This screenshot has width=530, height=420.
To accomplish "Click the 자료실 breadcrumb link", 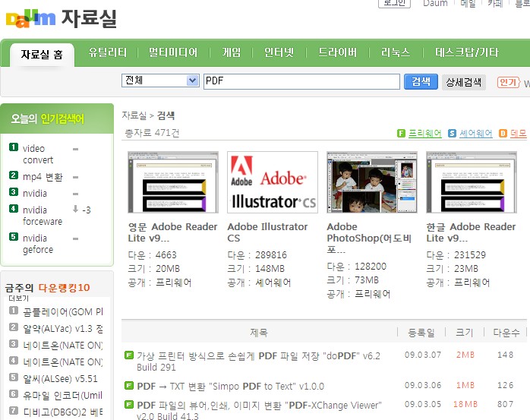I will click(x=134, y=115).
